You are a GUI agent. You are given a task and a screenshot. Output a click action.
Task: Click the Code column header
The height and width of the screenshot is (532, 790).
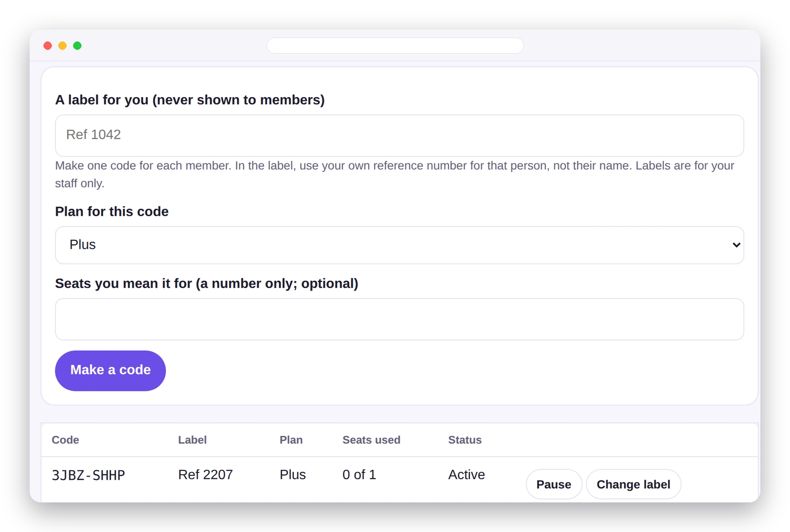tap(65, 440)
